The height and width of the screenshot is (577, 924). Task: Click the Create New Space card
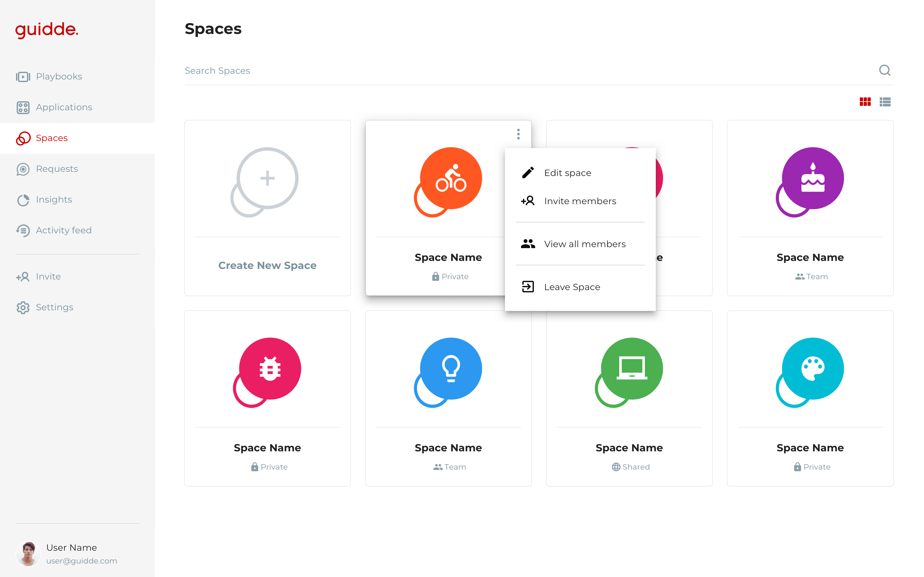[x=267, y=208]
